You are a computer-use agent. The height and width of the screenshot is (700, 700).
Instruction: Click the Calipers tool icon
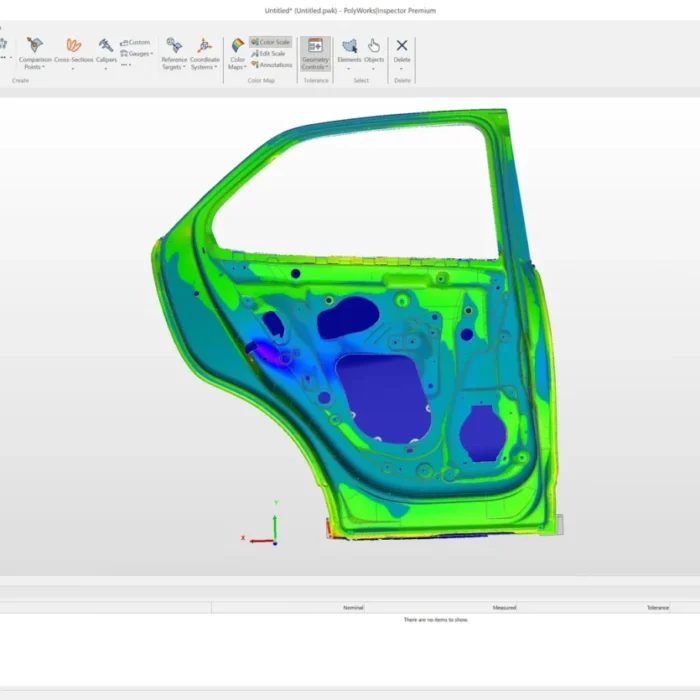point(105,46)
